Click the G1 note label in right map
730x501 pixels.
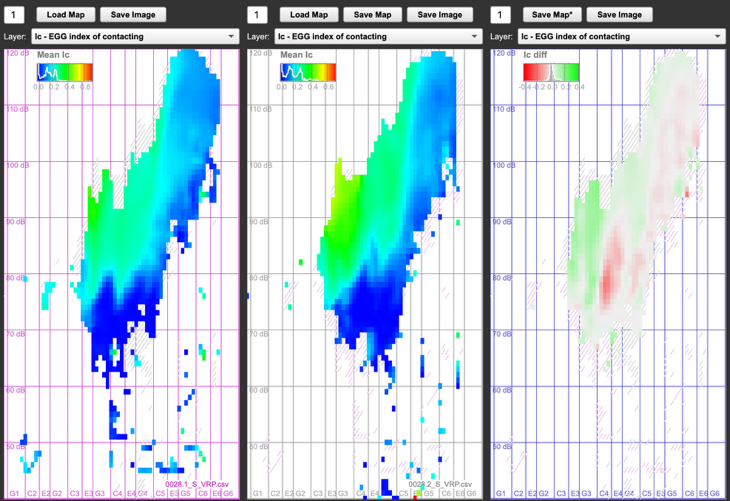tap(500, 493)
